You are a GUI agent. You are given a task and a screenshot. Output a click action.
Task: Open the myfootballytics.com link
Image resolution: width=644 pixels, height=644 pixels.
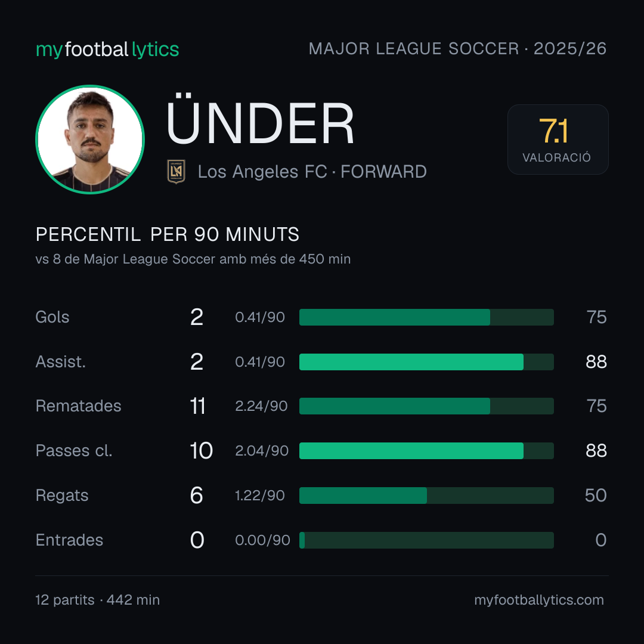click(539, 600)
